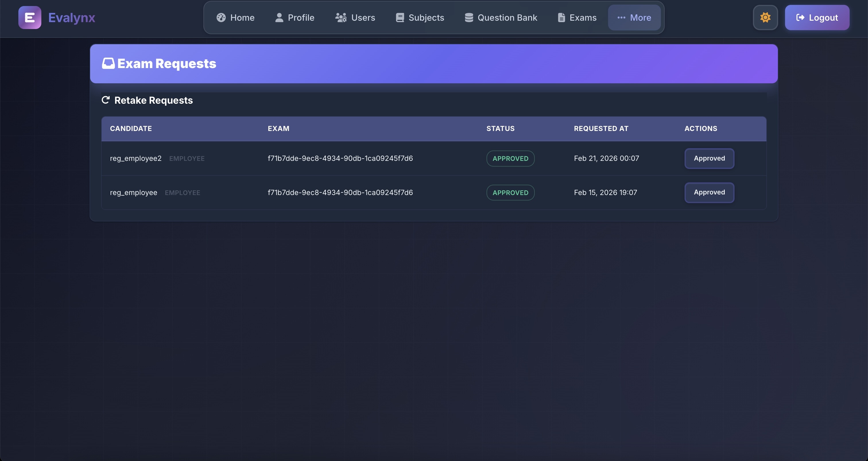Expand the More navigation menu

[x=634, y=18]
